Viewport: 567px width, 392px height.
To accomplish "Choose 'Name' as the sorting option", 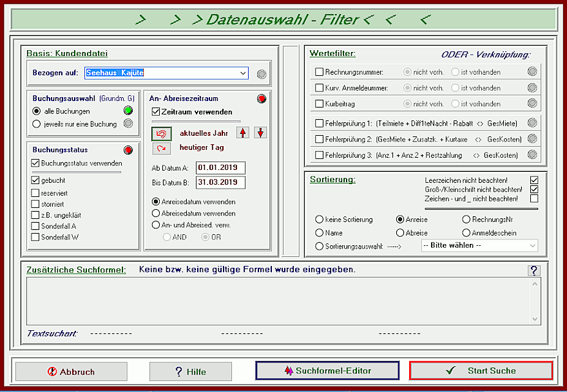I will coord(319,233).
